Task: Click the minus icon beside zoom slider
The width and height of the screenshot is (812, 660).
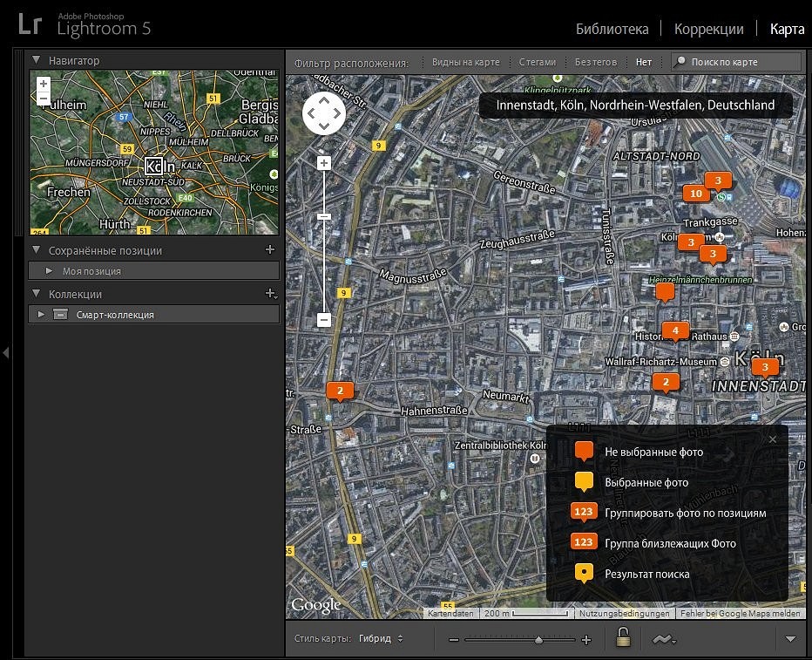Action: pyautogui.click(x=454, y=640)
